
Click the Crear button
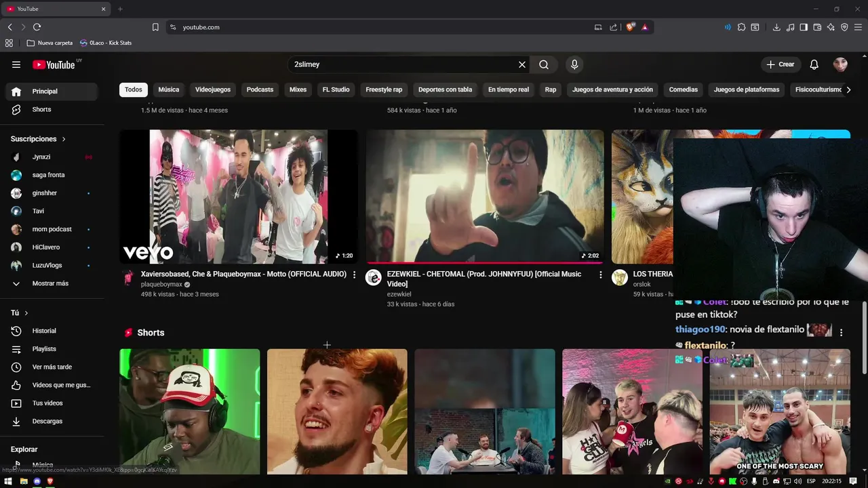tap(780, 64)
